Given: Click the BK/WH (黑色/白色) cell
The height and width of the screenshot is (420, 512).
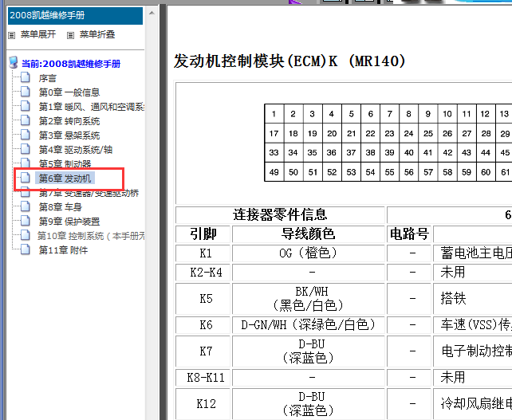Looking at the screenshot, I should [309, 299].
